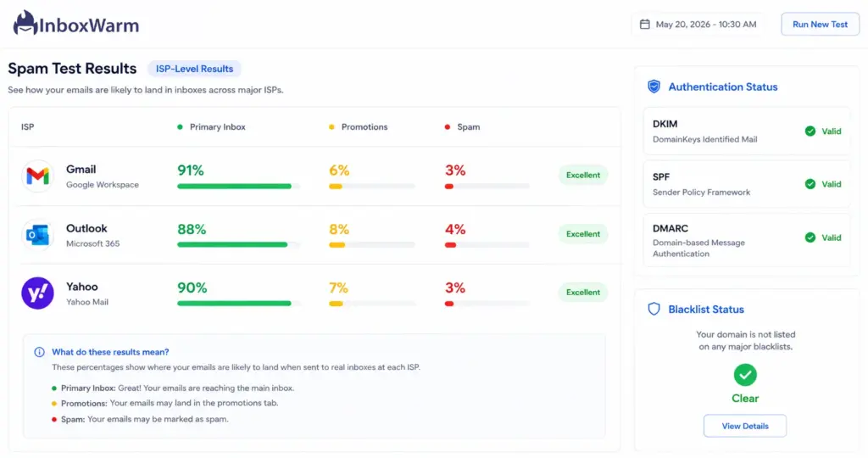The height and width of the screenshot is (458, 868).
Task: Click the date 'May 20, 2026 - 10:30 AM'
Action: pyautogui.click(x=706, y=25)
